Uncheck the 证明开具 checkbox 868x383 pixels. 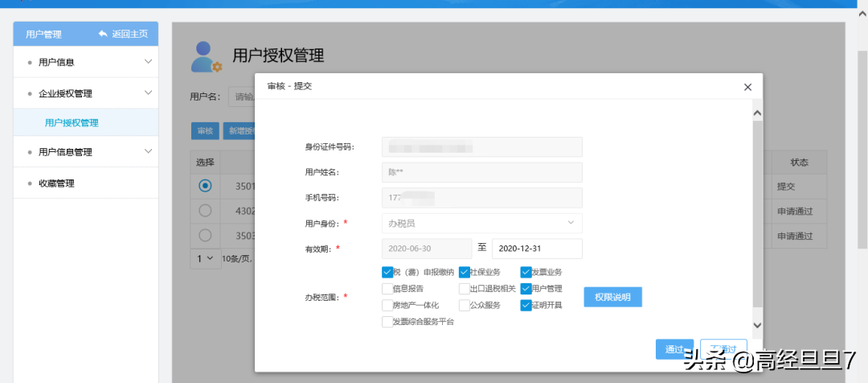coord(526,306)
